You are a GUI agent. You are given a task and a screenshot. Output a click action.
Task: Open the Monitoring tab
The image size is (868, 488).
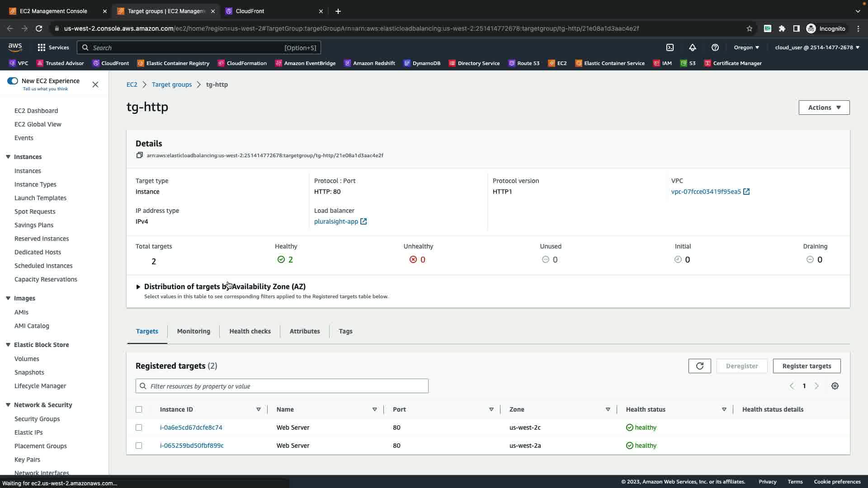tap(193, 331)
